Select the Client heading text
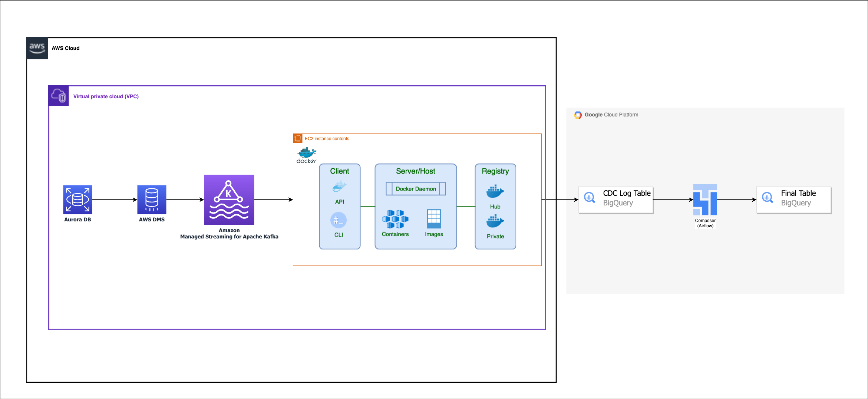The image size is (868, 399). pos(340,171)
